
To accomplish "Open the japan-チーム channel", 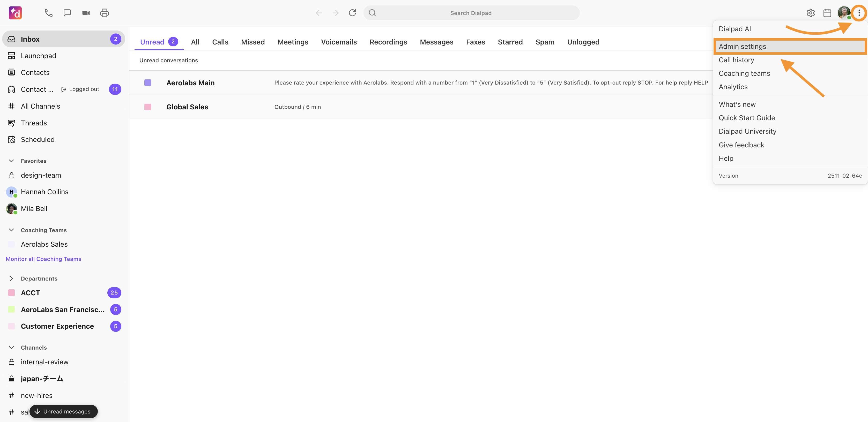I will (x=63, y=379).
